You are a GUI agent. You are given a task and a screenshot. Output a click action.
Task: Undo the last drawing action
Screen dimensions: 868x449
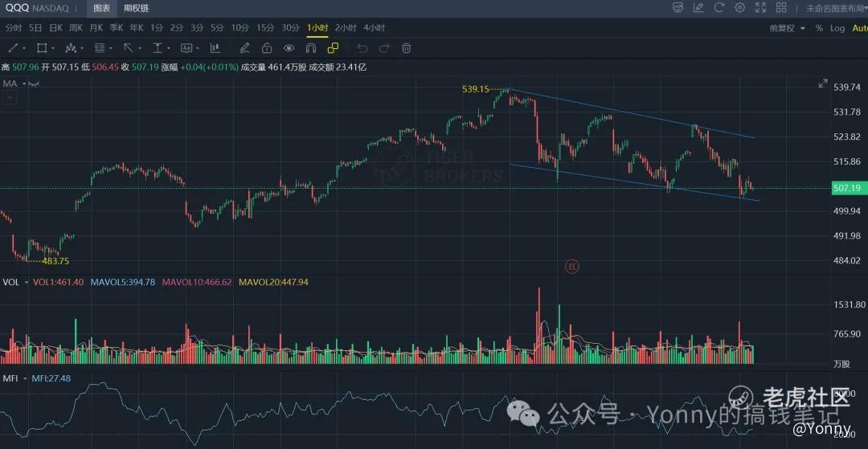(x=362, y=48)
